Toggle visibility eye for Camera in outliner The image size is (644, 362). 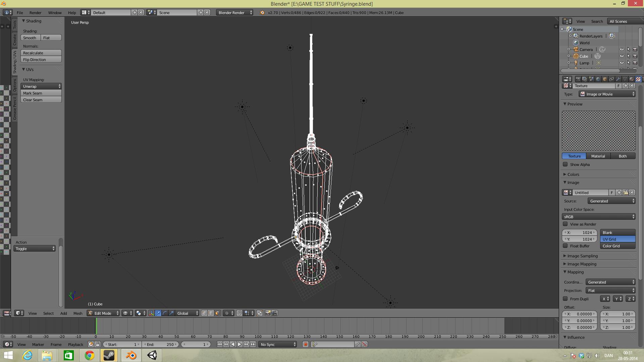tap(622, 49)
